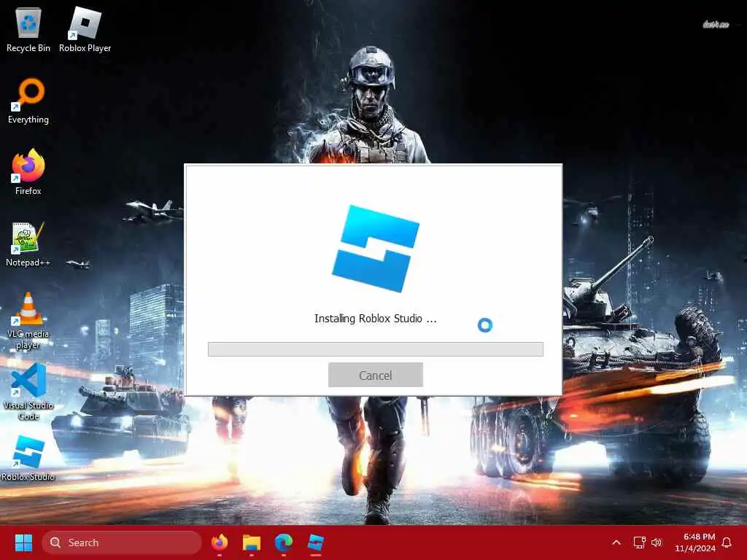747x560 pixels.
Task: Open the notification bell in the taskbar
Action: click(727, 542)
